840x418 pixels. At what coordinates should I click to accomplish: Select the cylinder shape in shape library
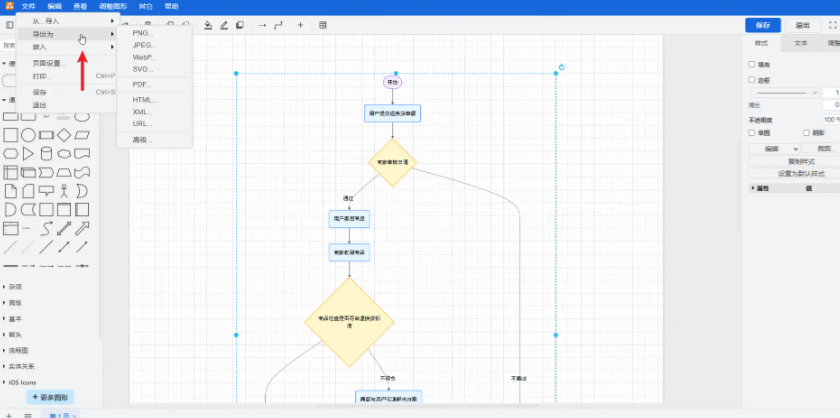coord(46,153)
